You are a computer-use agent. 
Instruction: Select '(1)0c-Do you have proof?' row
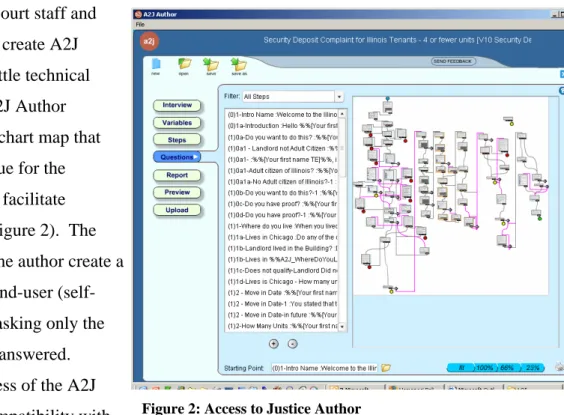pos(282,204)
